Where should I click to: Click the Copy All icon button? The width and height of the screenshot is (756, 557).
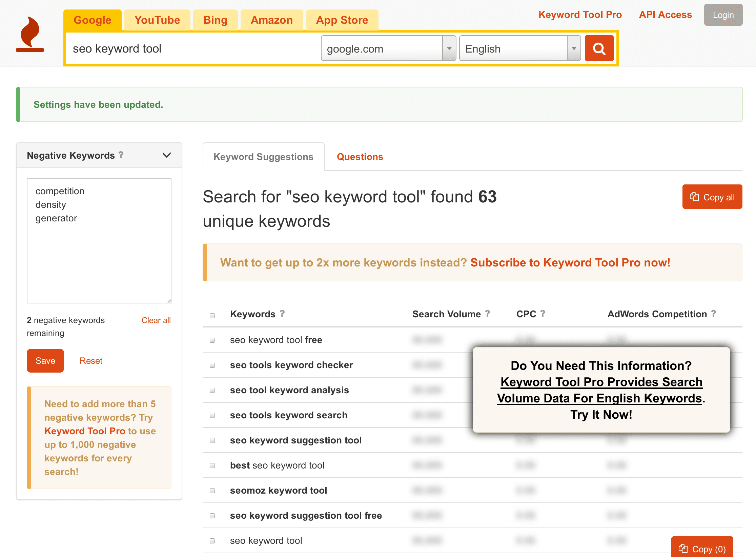[x=712, y=196]
